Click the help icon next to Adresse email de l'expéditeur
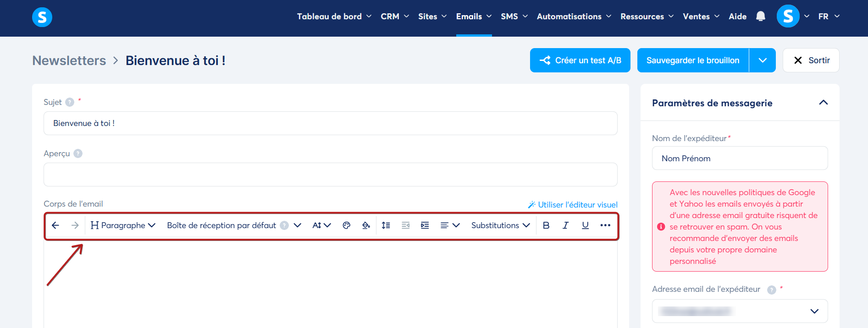This screenshot has width=868, height=328. point(772,290)
